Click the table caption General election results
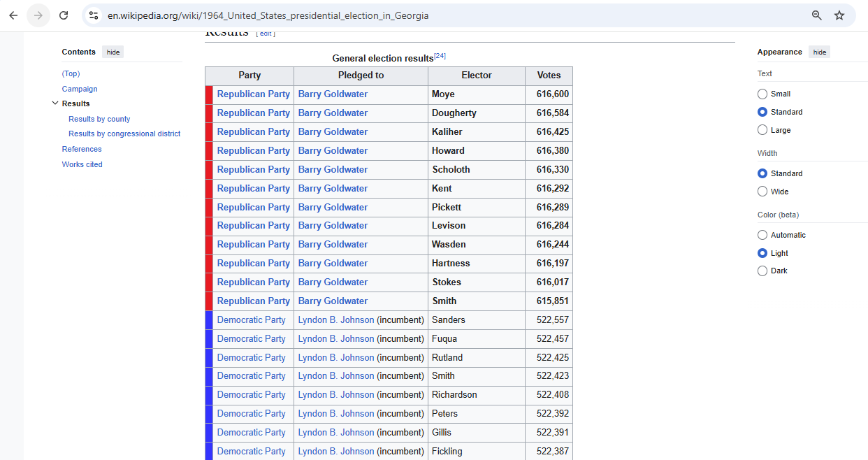Viewport: 868px width, 460px height. pyautogui.click(x=383, y=58)
